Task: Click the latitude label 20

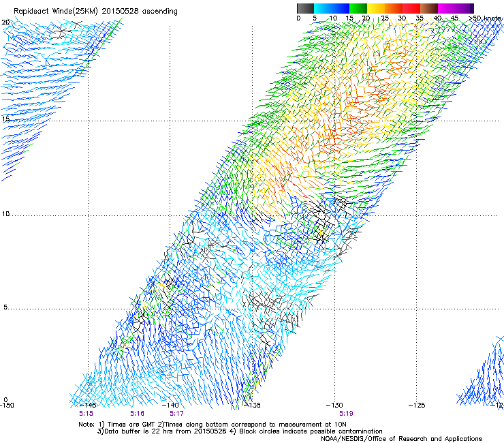Action: pyautogui.click(x=5, y=22)
